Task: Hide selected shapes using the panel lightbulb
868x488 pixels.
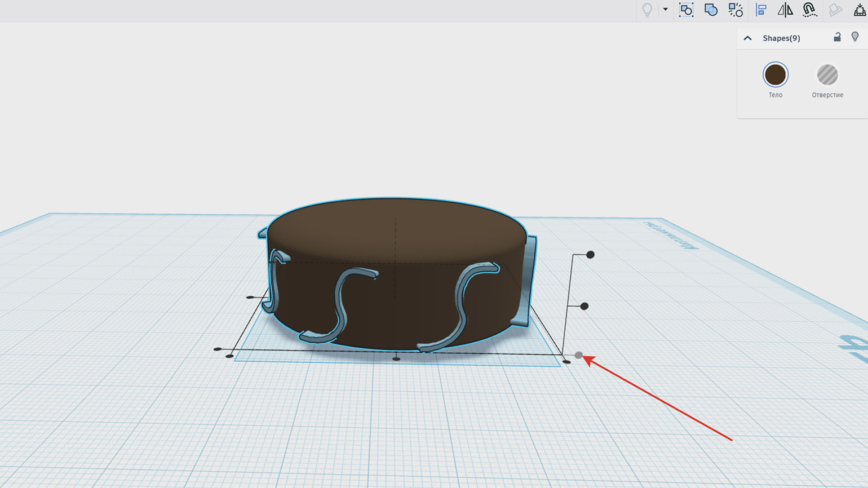Action: coord(855,37)
